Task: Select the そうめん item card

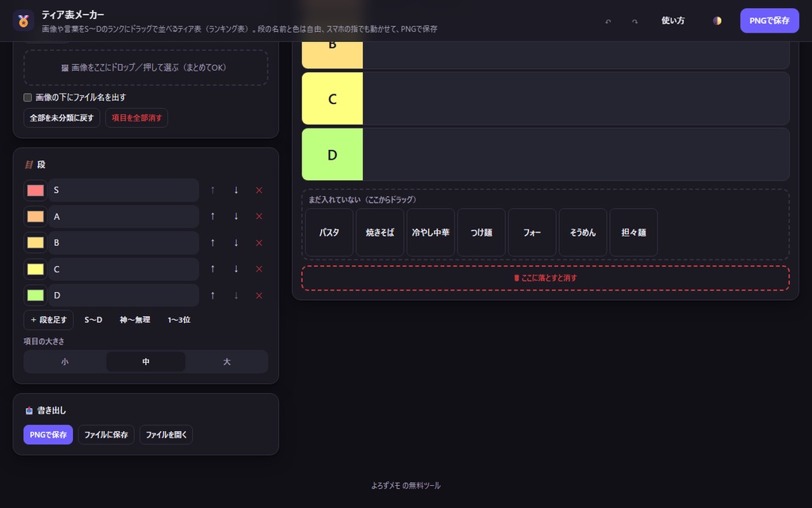Action: coord(583,233)
